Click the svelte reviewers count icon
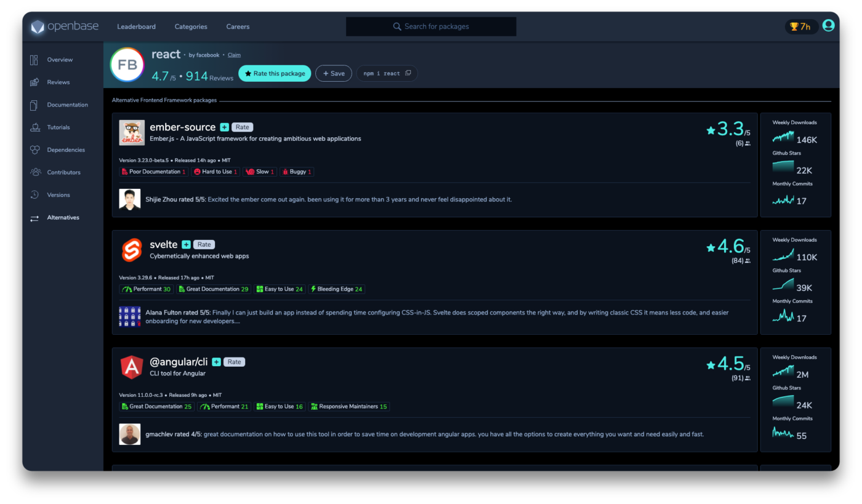The height and width of the screenshot is (504, 862). coord(747,261)
